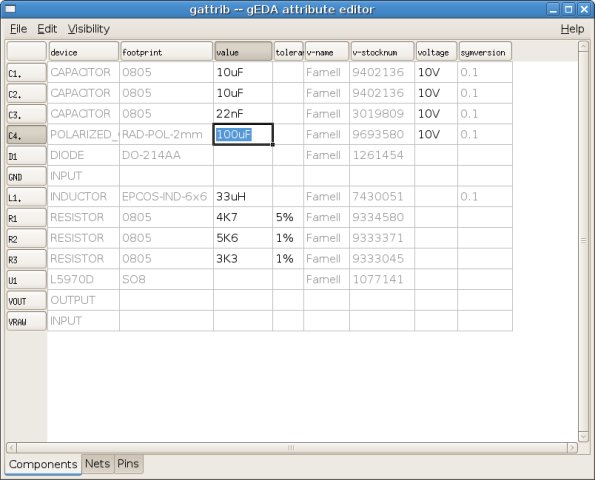The height and width of the screenshot is (480, 595).
Task: Click the highlighted 100uF value cell
Action: tap(243, 134)
